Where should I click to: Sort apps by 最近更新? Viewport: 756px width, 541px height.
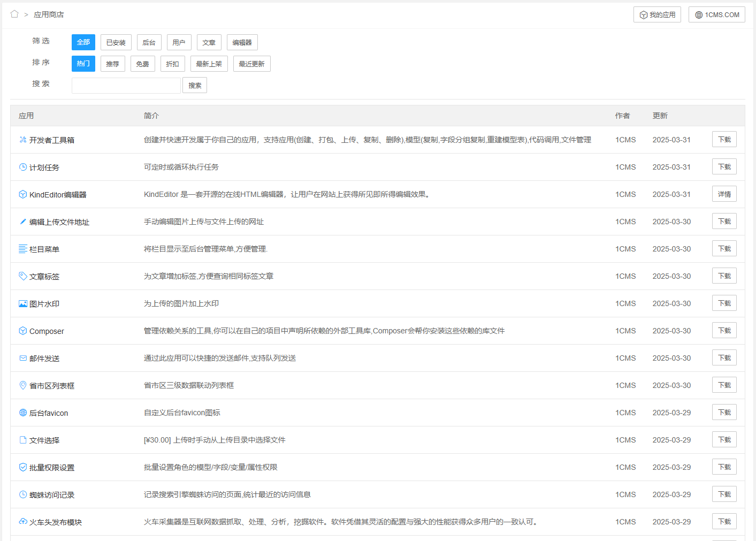252,64
